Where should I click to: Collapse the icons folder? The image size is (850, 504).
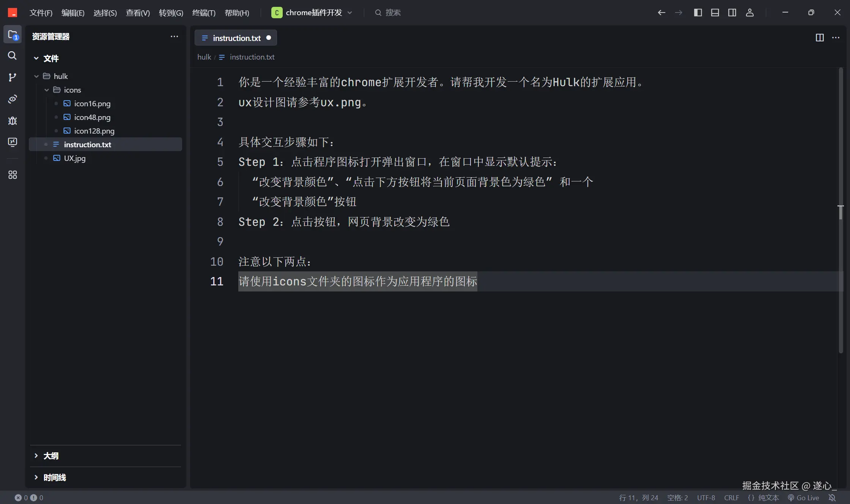(x=47, y=90)
